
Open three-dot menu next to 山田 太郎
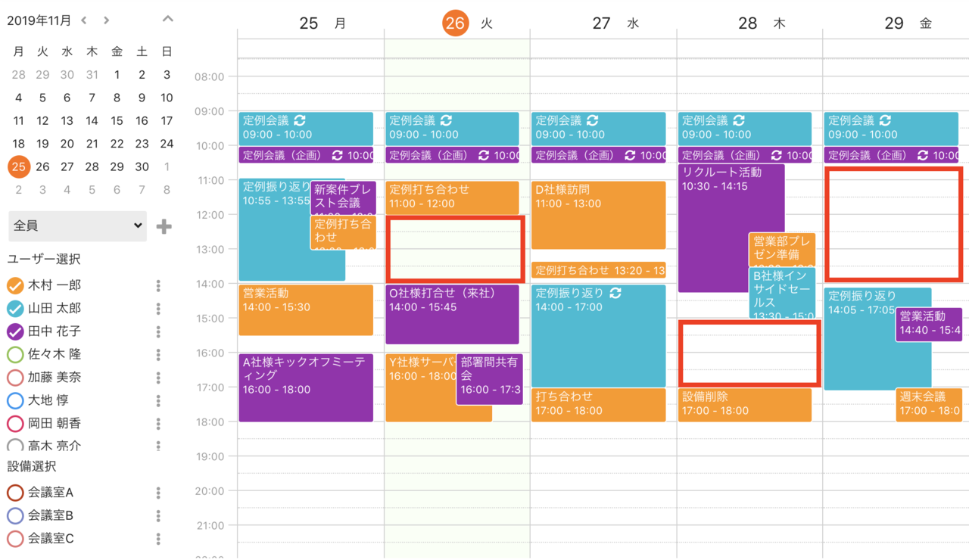[x=158, y=309]
